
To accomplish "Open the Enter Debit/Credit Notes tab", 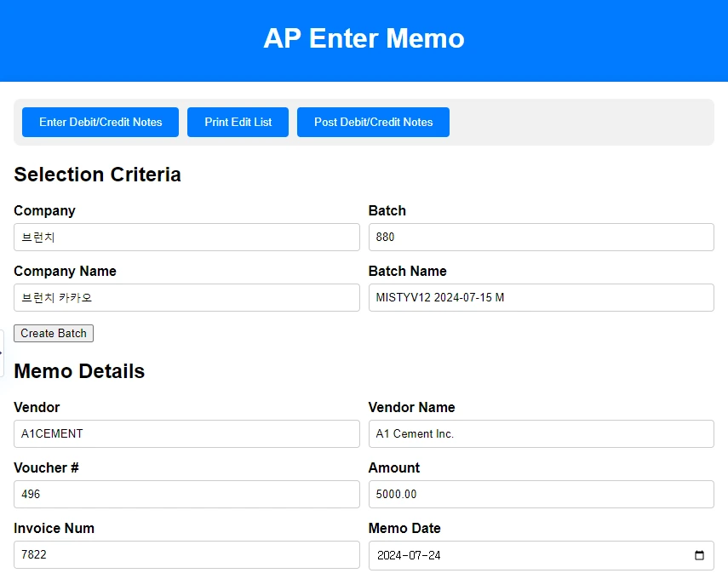I will 100,122.
